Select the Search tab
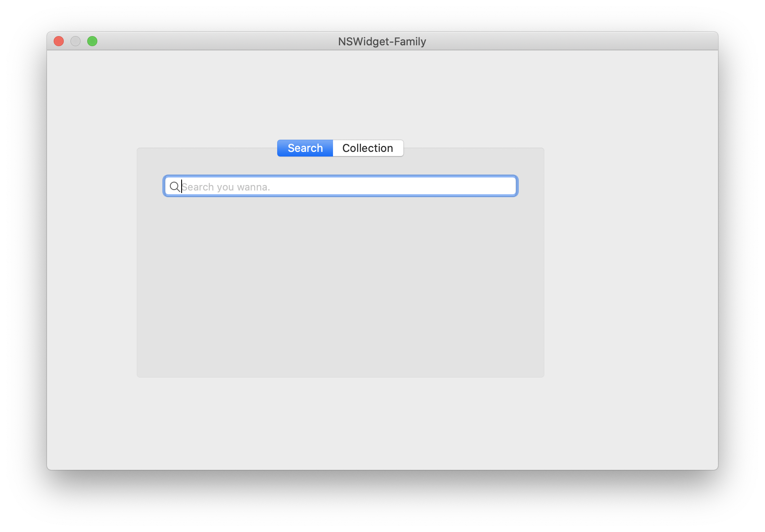 (305, 148)
